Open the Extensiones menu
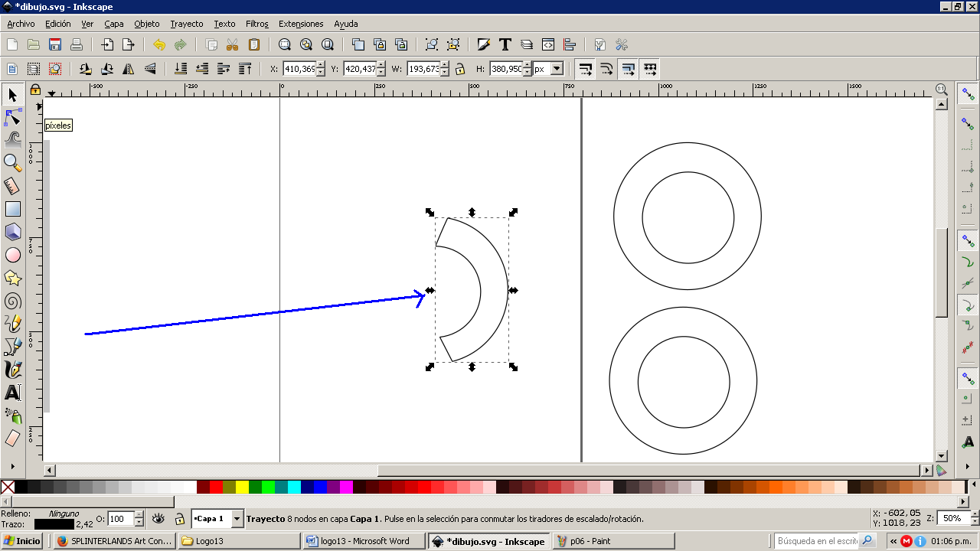The height and width of the screenshot is (551, 980). [x=301, y=24]
